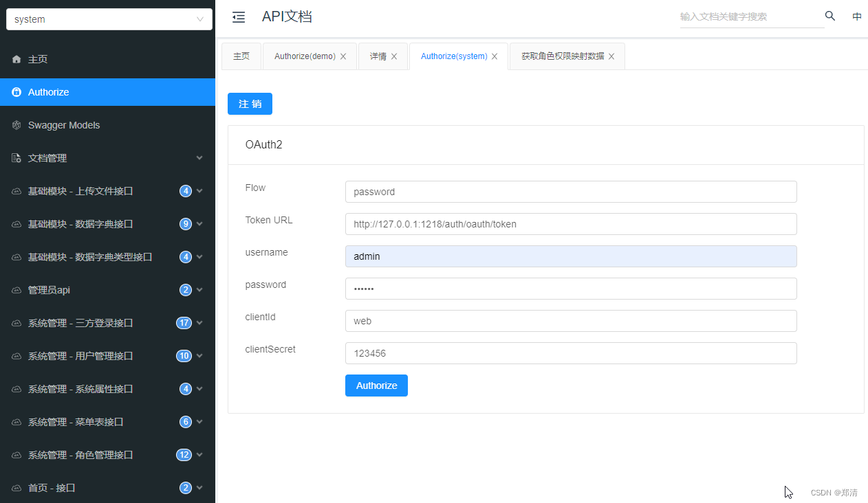Switch to the 主页 tab
Viewport: 868px width, 503px height.
click(x=241, y=56)
